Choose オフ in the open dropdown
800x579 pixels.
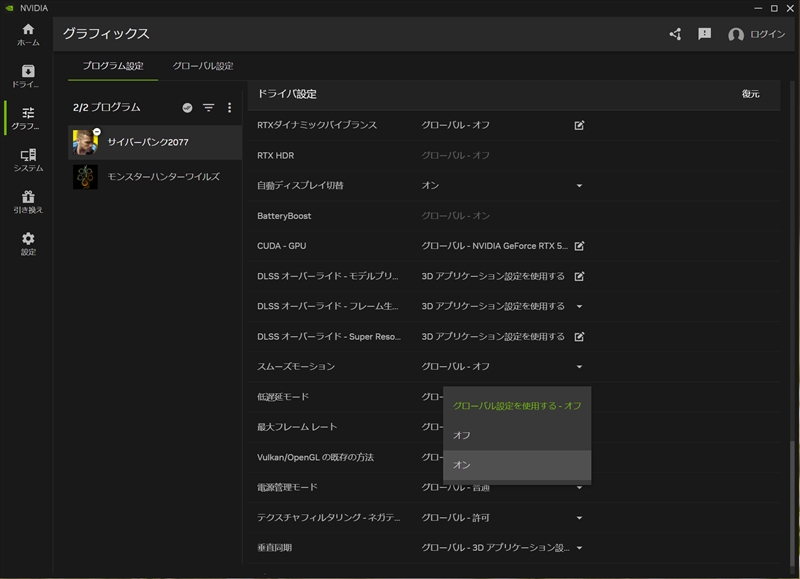tap(517, 436)
